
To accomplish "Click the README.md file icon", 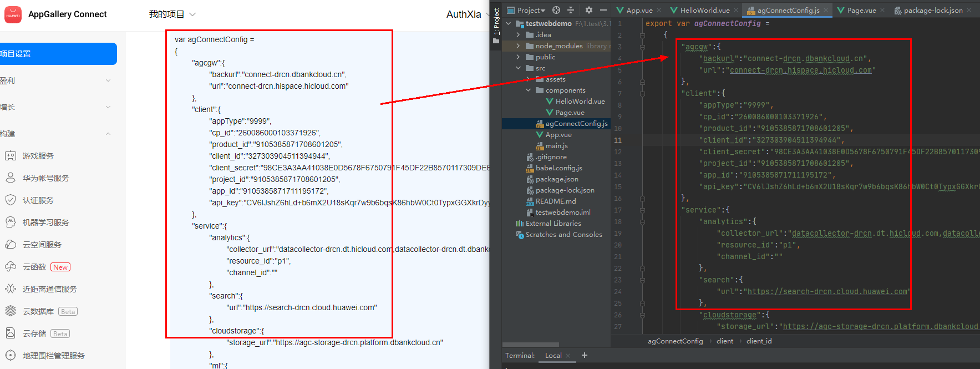I will coord(530,201).
